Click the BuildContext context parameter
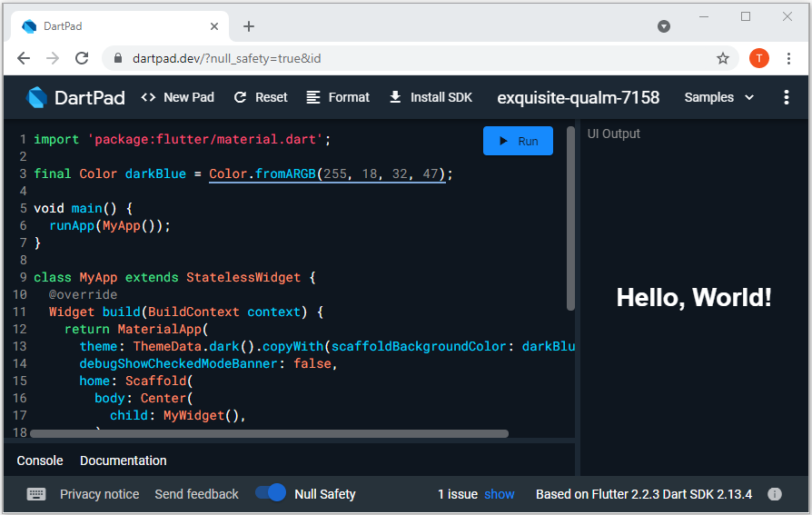The width and height of the screenshot is (812, 515). (224, 312)
